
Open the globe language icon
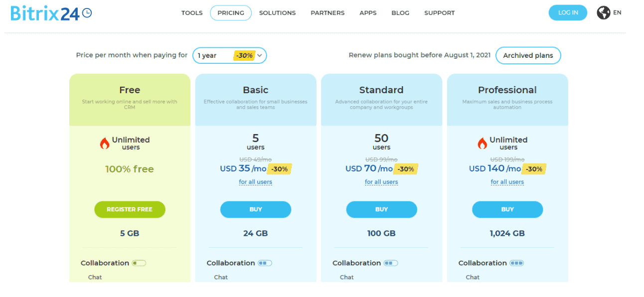[x=604, y=13]
